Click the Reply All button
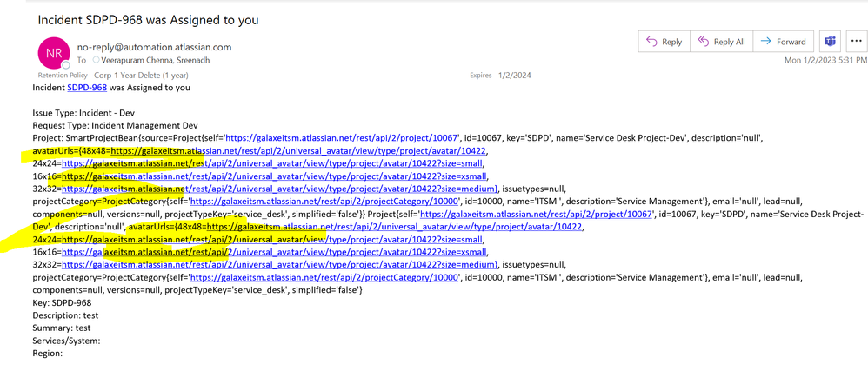Viewport: 868px width, 371px height. [721, 42]
